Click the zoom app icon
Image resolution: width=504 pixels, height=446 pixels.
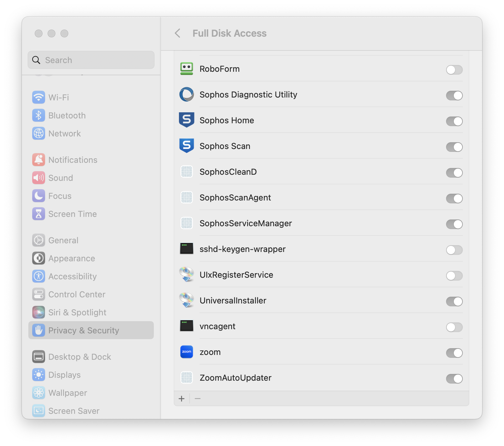pos(186,352)
